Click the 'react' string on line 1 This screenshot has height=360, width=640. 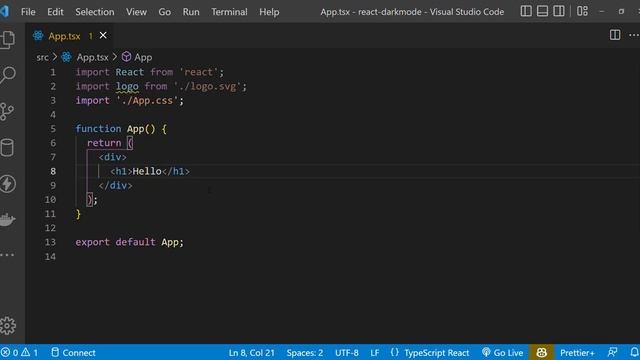point(199,72)
